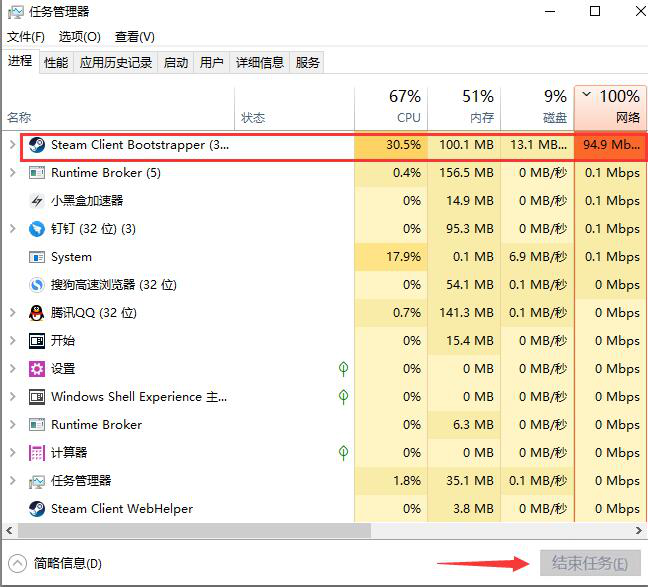Click the 结束任务(E) button

590,563
